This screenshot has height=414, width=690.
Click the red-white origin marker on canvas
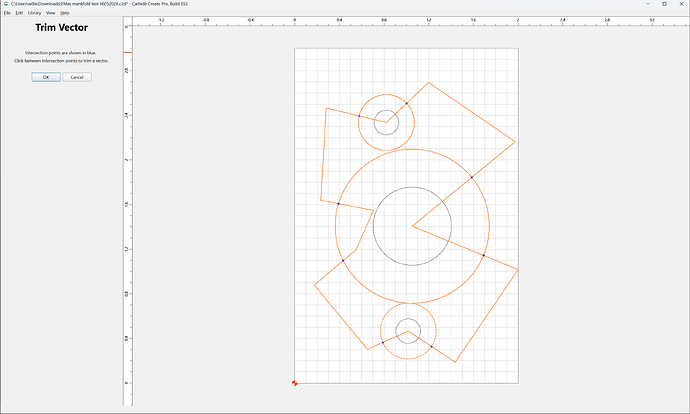(x=294, y=383)
